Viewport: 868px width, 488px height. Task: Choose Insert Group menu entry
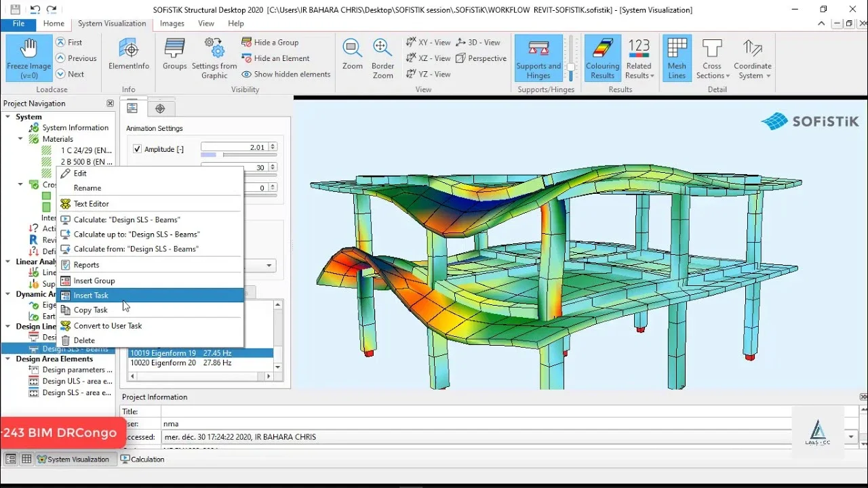(x=150, y=281)
